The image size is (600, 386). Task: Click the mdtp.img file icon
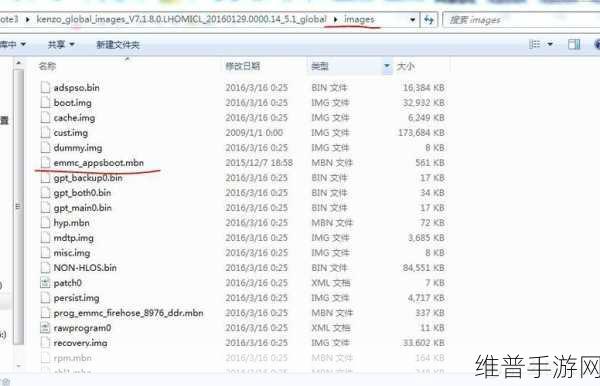[45, 238]
